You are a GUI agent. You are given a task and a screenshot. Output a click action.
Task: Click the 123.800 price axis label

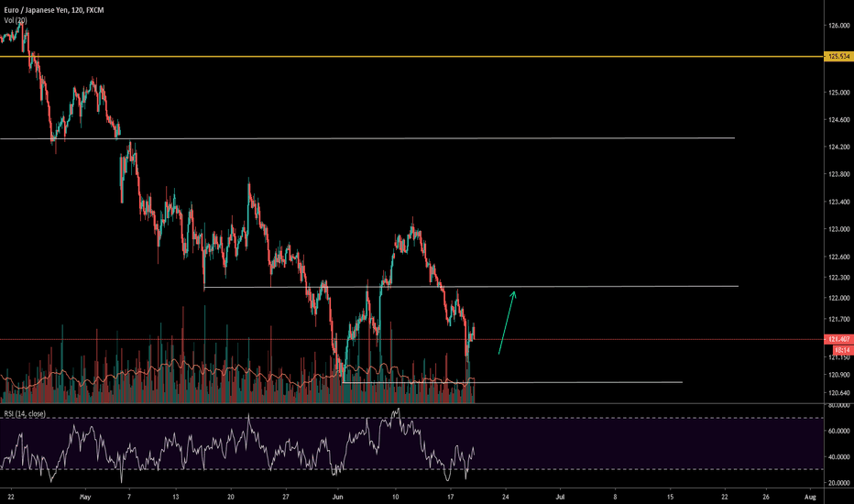pos(838,174)
